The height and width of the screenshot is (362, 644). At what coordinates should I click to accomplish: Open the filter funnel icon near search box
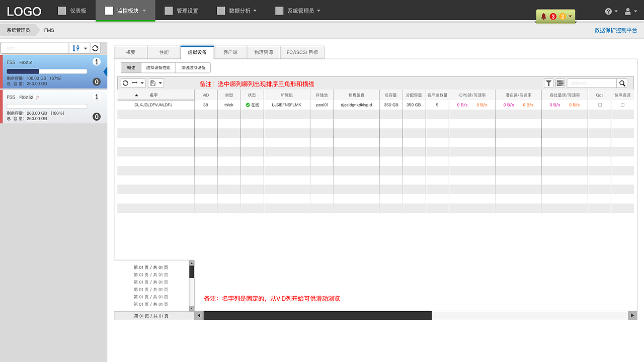(548, 83)
